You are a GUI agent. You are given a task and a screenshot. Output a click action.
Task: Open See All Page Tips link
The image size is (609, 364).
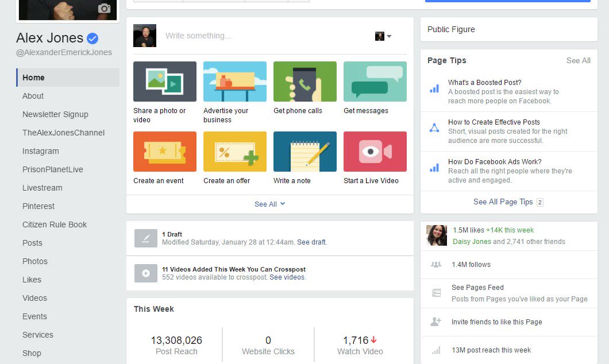click(508, 202)
